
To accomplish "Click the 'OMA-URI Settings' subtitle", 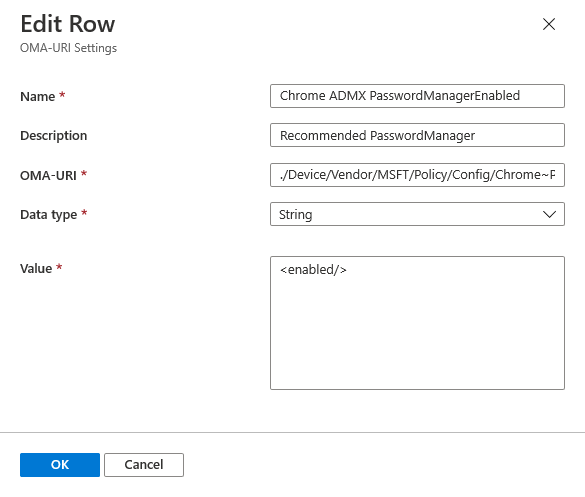I will click(68, 48).
